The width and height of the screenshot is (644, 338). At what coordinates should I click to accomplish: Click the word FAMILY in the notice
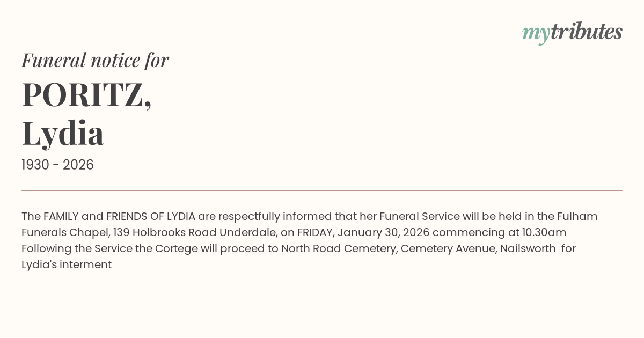(x=61, y=216)
